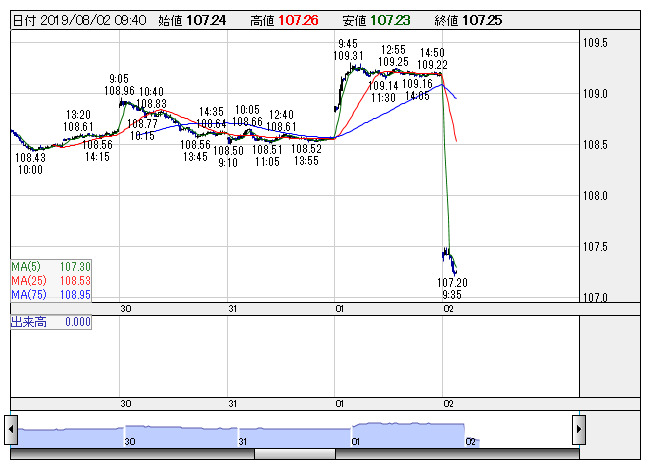Image resolution: width=652 pixels, height=469 pixels.
Task: Click date 30 on the main chart axis
Action: pyautogui.click(x=126, y=309)
